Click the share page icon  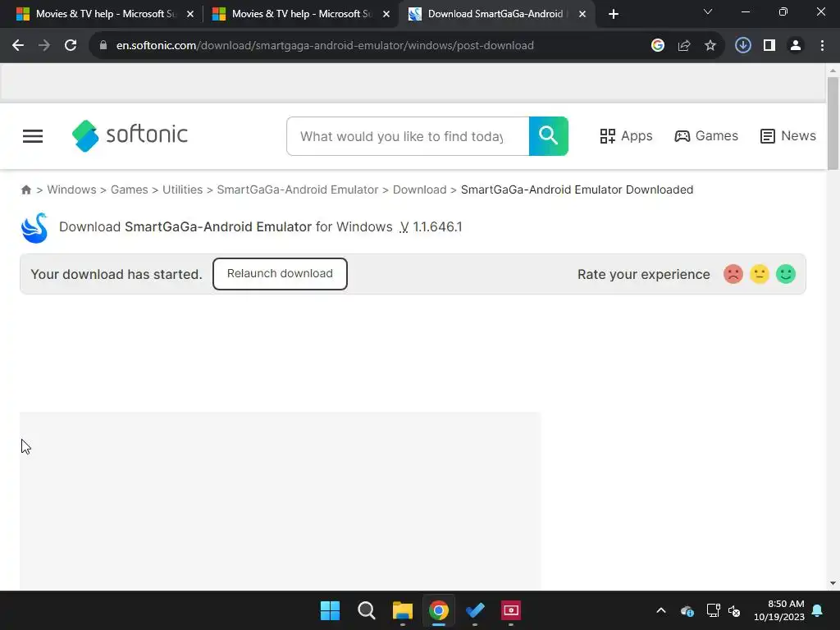tap(683, 46)
